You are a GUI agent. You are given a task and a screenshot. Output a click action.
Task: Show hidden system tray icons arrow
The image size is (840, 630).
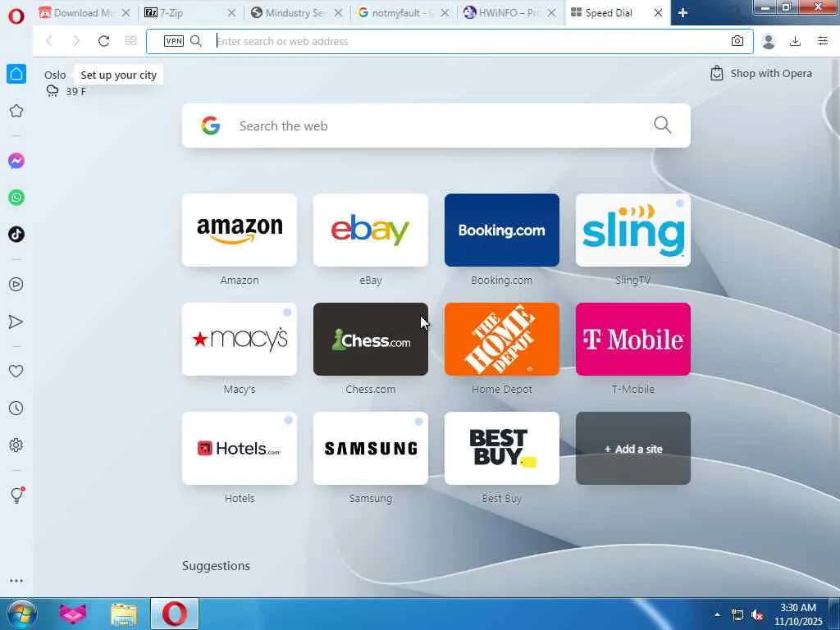click(x=717, y=615)
